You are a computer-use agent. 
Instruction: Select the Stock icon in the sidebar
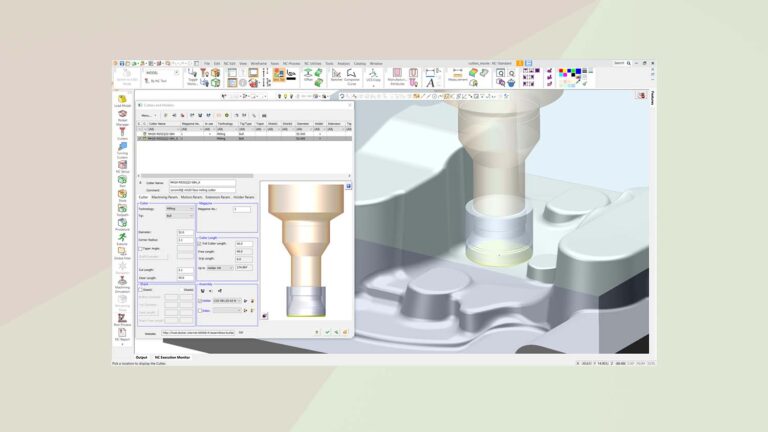122,195
